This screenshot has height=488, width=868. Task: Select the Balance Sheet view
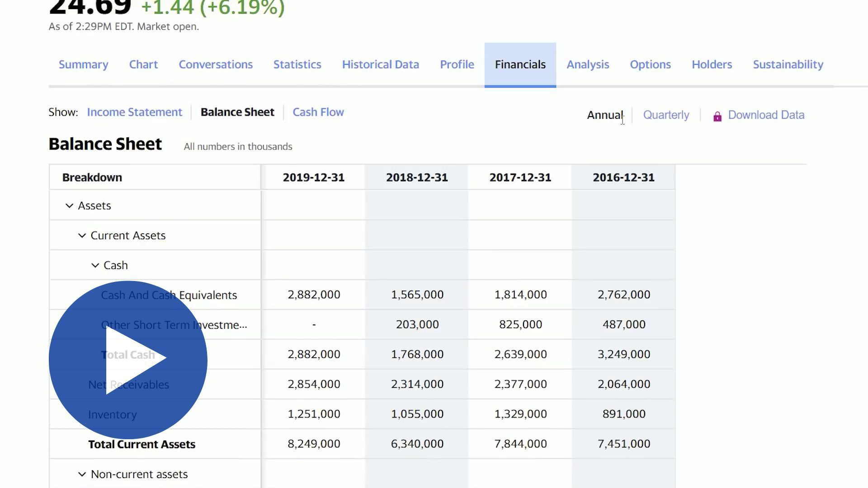pyautogui.click(x=237, y=112)
